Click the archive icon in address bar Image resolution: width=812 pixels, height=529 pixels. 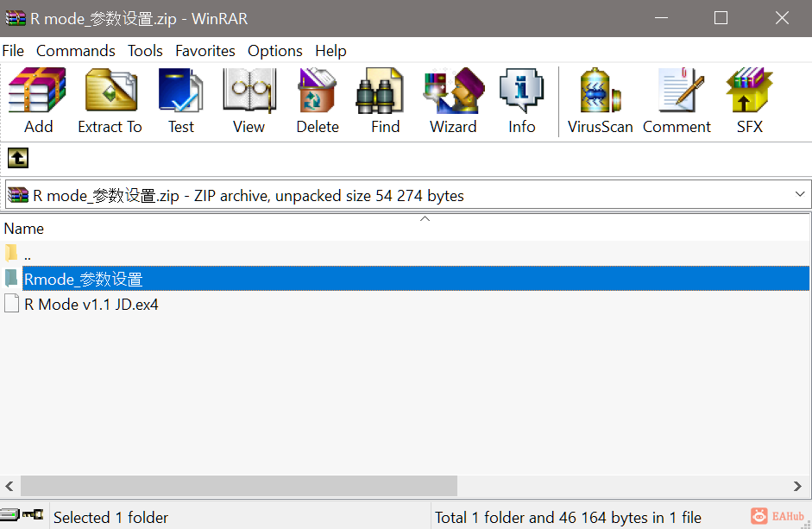coord(18,195)
